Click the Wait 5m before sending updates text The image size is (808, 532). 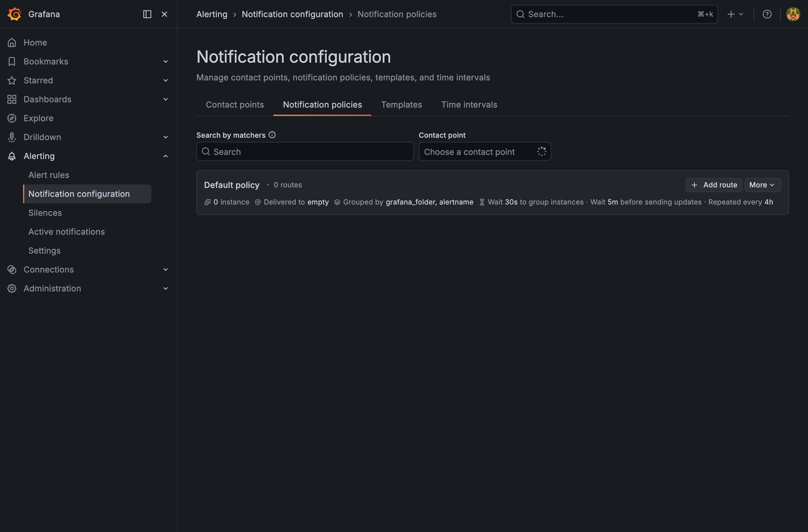coord(646,202)
